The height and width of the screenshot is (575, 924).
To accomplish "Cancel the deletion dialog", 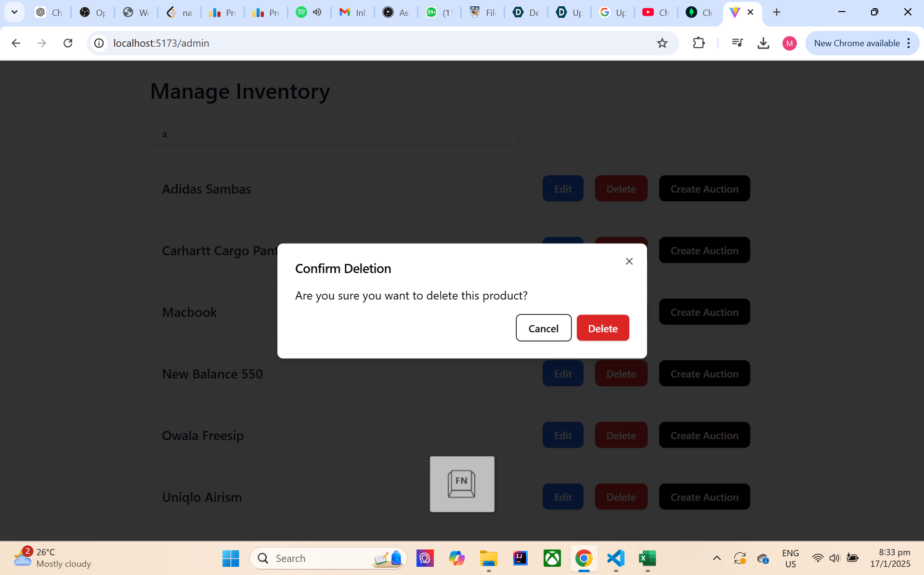I will click(x=544, y=328).
